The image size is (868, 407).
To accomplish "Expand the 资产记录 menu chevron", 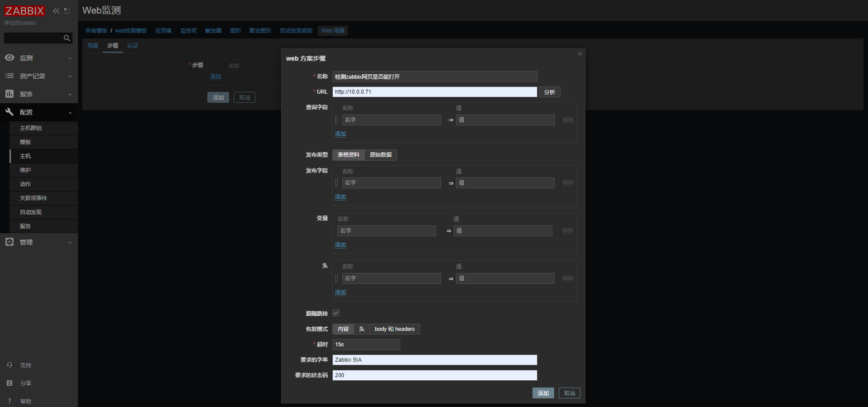I will click(70, 77).
